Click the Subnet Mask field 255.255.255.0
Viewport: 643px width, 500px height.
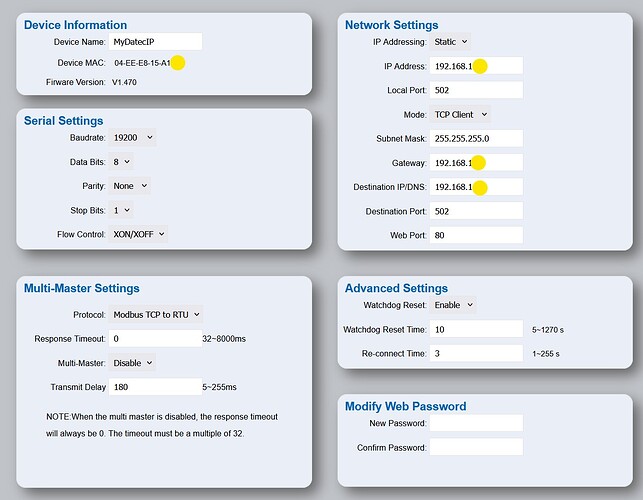477,138
